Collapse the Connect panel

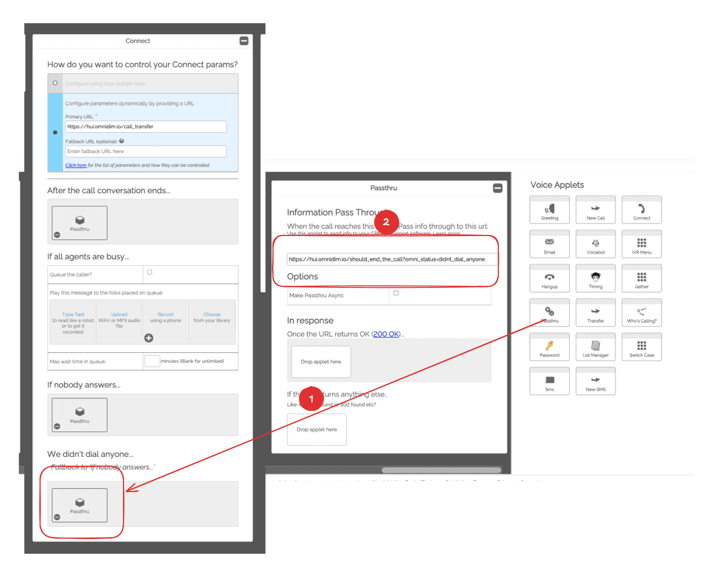[244, 41]
